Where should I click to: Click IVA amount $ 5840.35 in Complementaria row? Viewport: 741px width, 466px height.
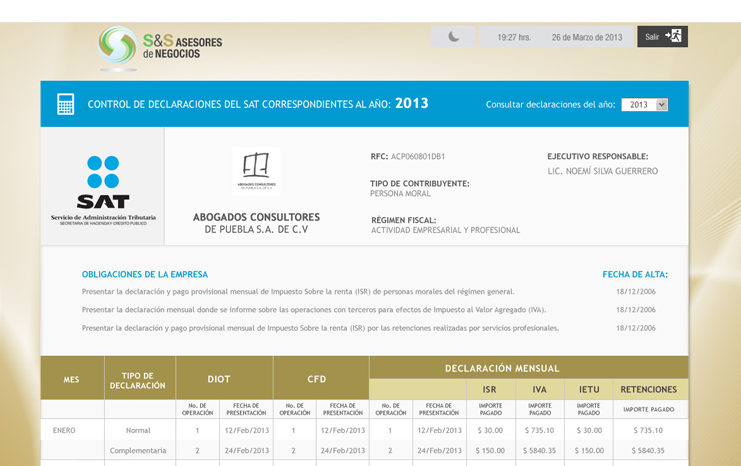click(x=539, y=451)
